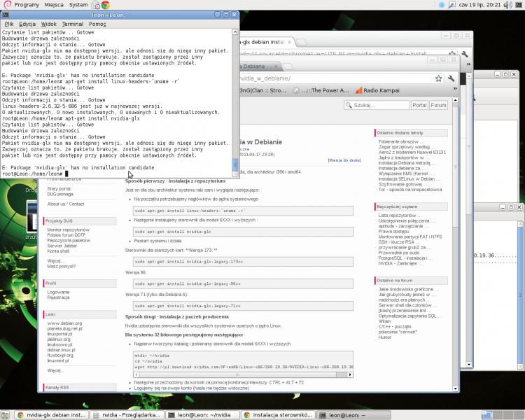
Task: Bookmark the page with the star icon
Action: tap(438, 78)
